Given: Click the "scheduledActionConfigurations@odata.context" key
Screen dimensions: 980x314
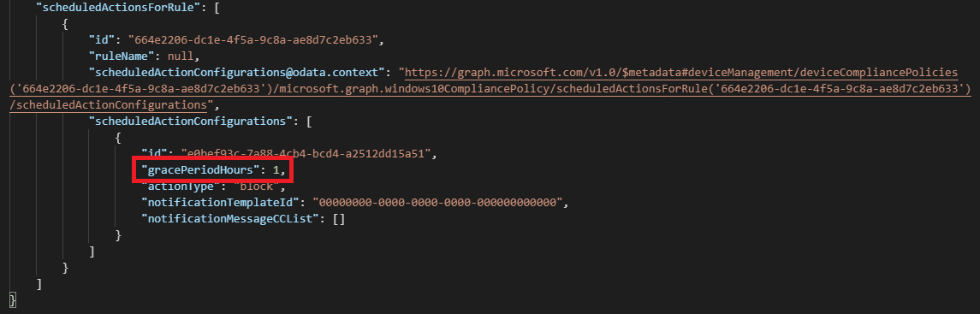Looking at the screenshot, I should (238, 73).
